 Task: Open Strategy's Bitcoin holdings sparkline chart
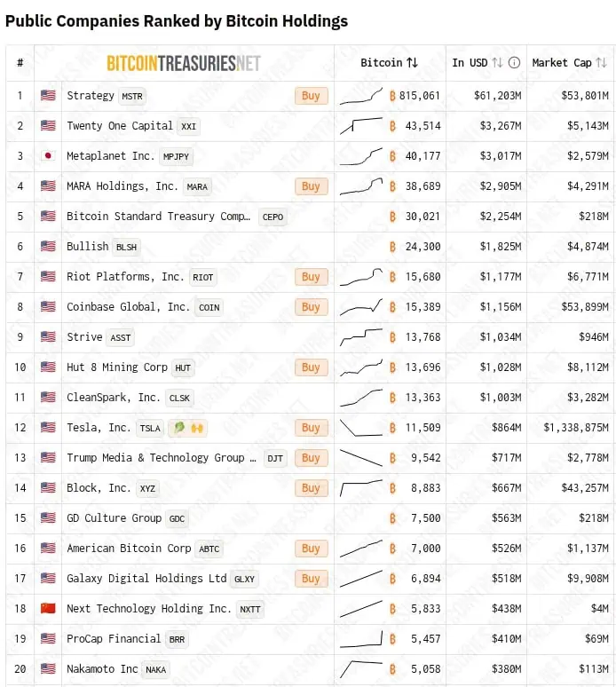coord(361,96)
